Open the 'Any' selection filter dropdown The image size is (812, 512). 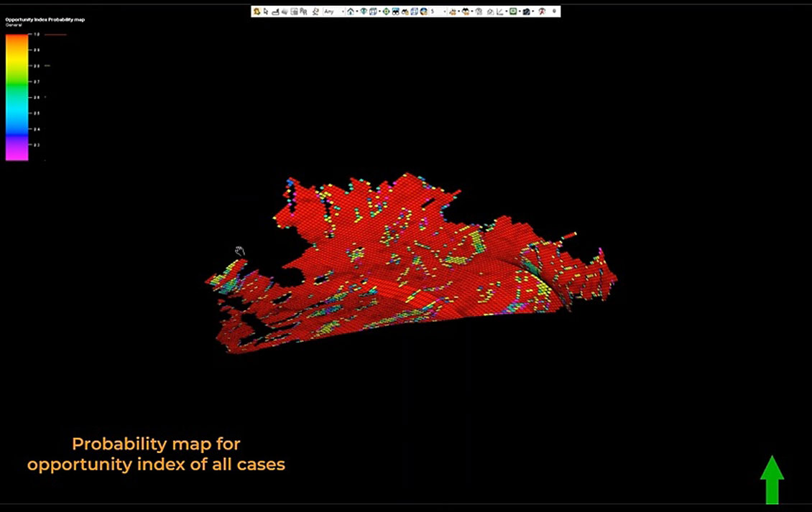pyautogui.click(x=334, y=11)
